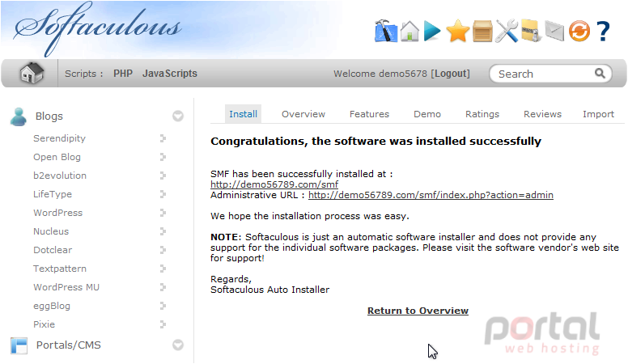Open the envelope email settings icon
This screenshot has width=628, height=364.
coord(554,31)
